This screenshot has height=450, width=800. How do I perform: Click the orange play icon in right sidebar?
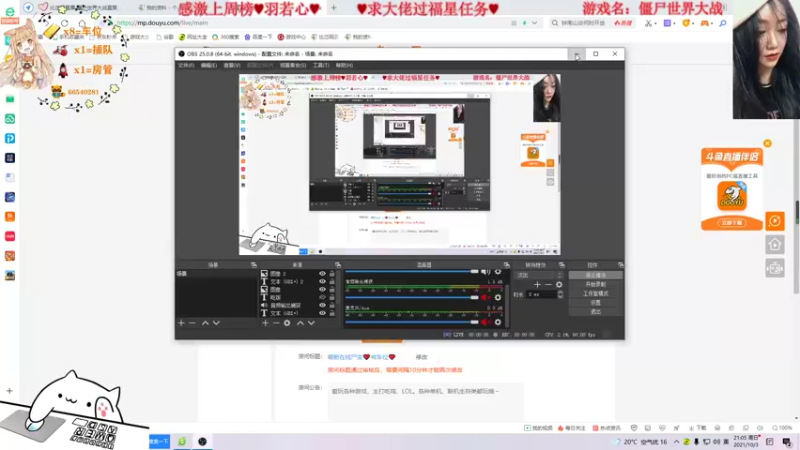pyautogui.click(x=774, y=221)
